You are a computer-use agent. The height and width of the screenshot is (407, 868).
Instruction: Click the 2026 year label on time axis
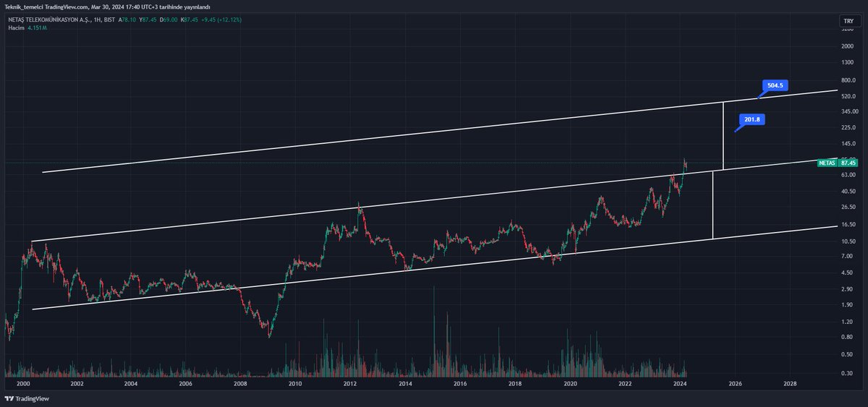(735, 384)
